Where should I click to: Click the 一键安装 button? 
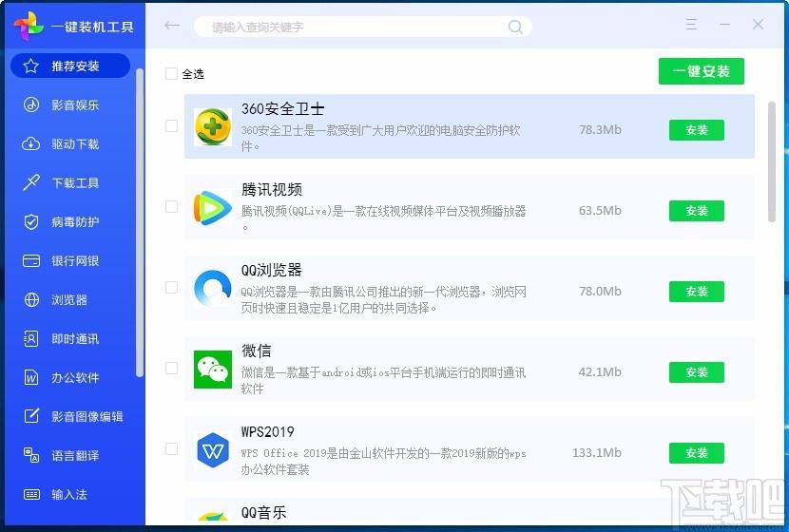click(x=701, y=71)
